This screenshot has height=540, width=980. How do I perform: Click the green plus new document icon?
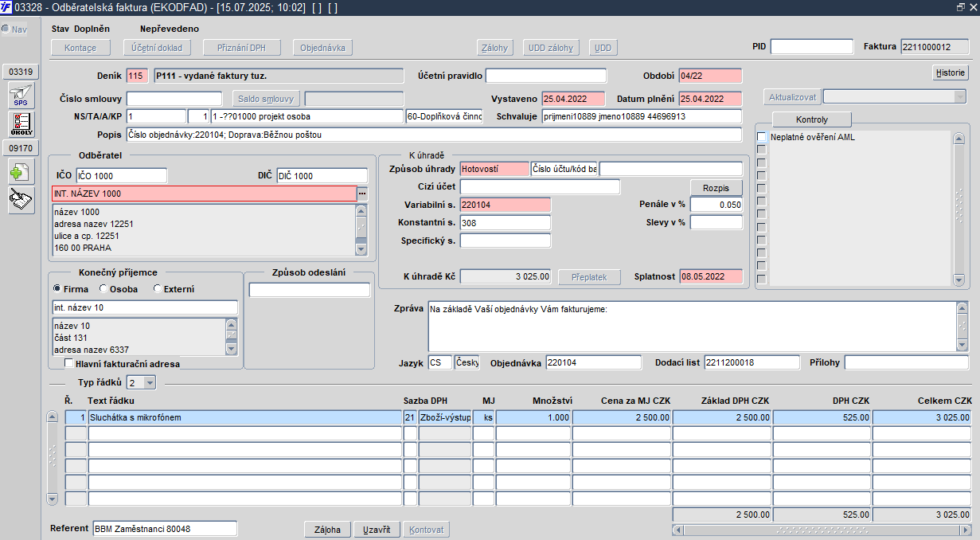21,173
